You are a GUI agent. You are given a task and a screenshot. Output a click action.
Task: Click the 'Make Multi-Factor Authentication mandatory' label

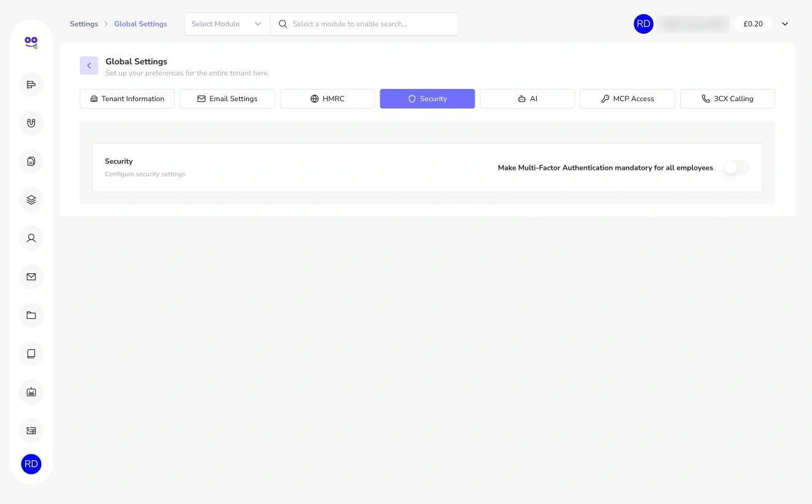[605, 167]
